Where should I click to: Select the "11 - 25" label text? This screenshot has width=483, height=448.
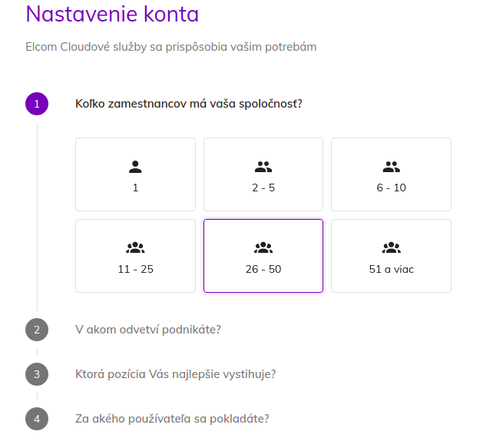(x=136, y=269)
